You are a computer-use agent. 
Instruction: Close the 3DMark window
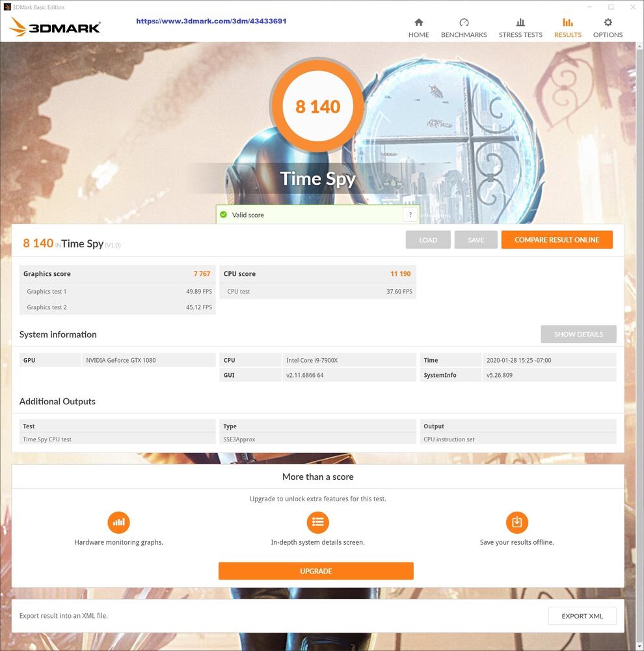pos(633,7)
